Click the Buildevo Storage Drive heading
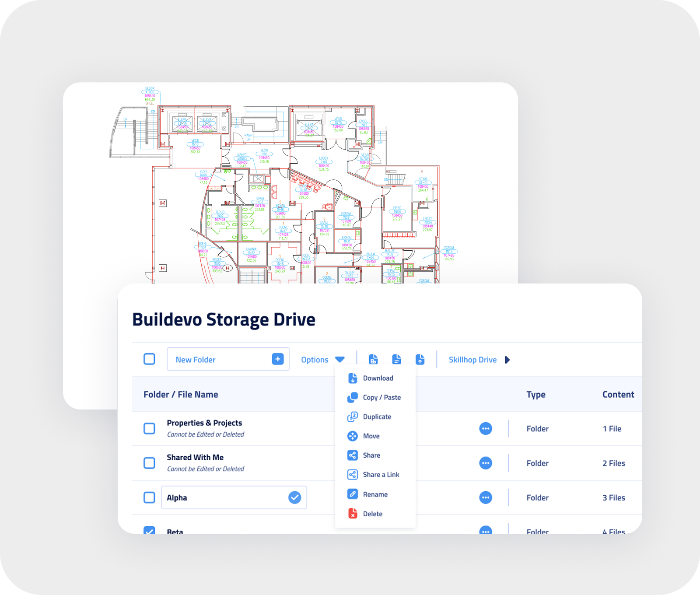The width and height of the screenshot is (700, 595). 224,319
